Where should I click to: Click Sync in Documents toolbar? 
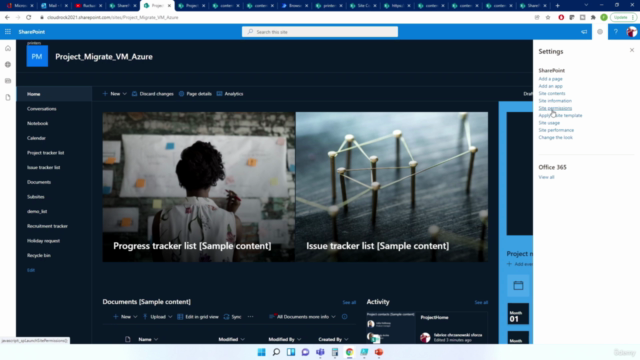233,317
